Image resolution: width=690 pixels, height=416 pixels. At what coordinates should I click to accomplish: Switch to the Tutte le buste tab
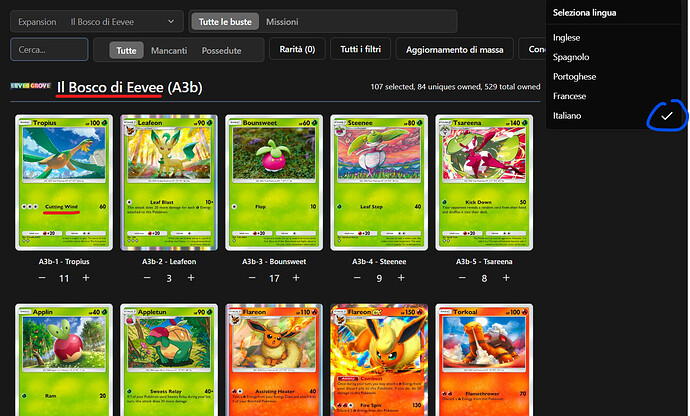point(225,22)
